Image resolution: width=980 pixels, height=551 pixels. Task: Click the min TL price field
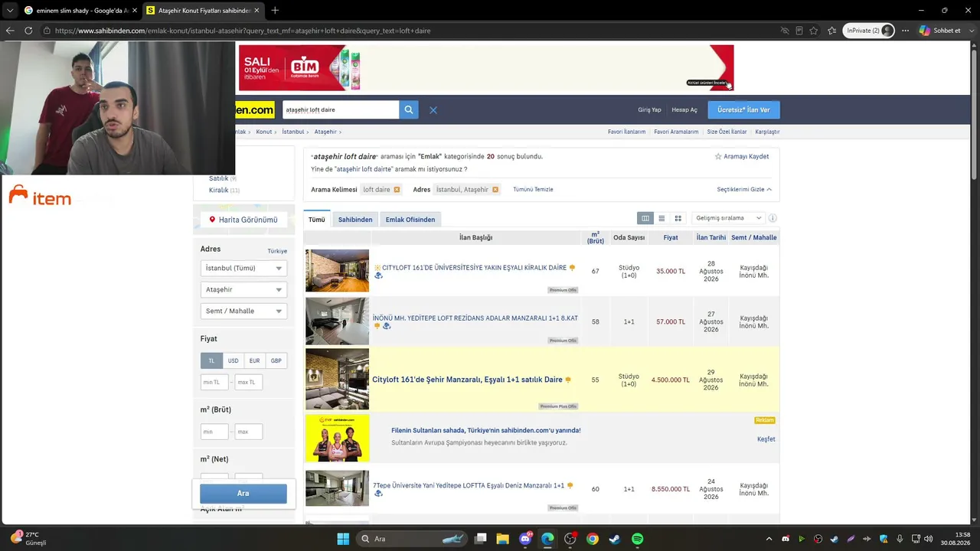coord(214,382)
